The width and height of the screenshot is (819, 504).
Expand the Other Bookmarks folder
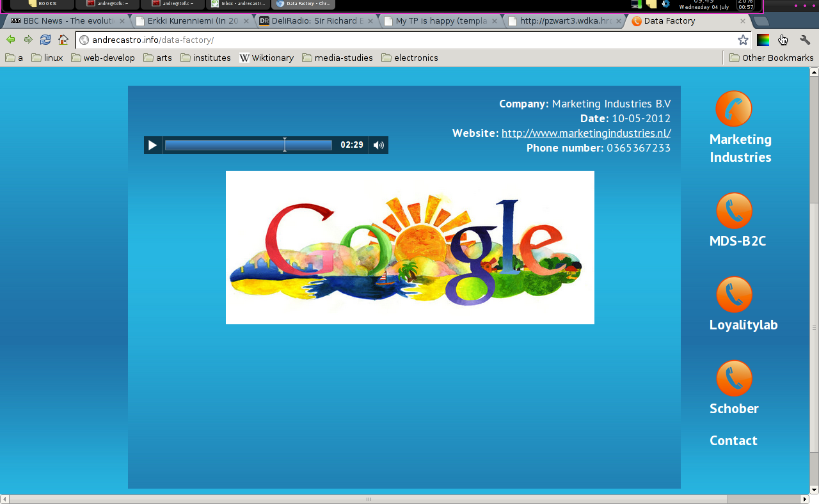click(x=771, y=58)
